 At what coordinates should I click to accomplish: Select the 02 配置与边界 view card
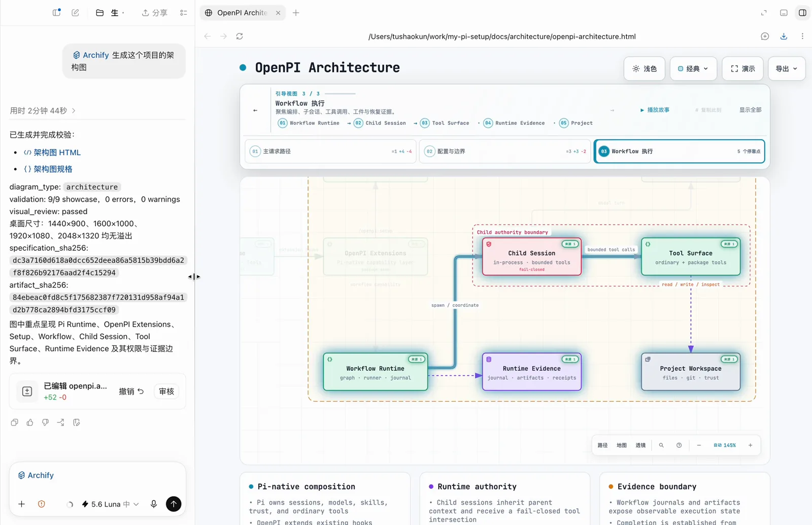coord(505,151)
